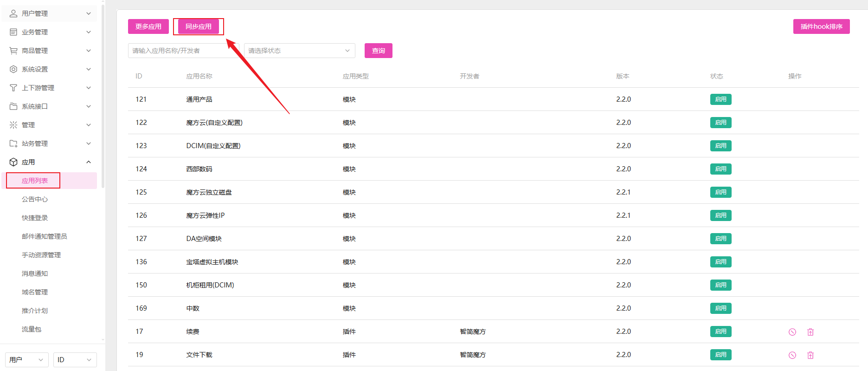Click the 同步应用 button
The width and height of the screenshot is (868, 371).
199,26
